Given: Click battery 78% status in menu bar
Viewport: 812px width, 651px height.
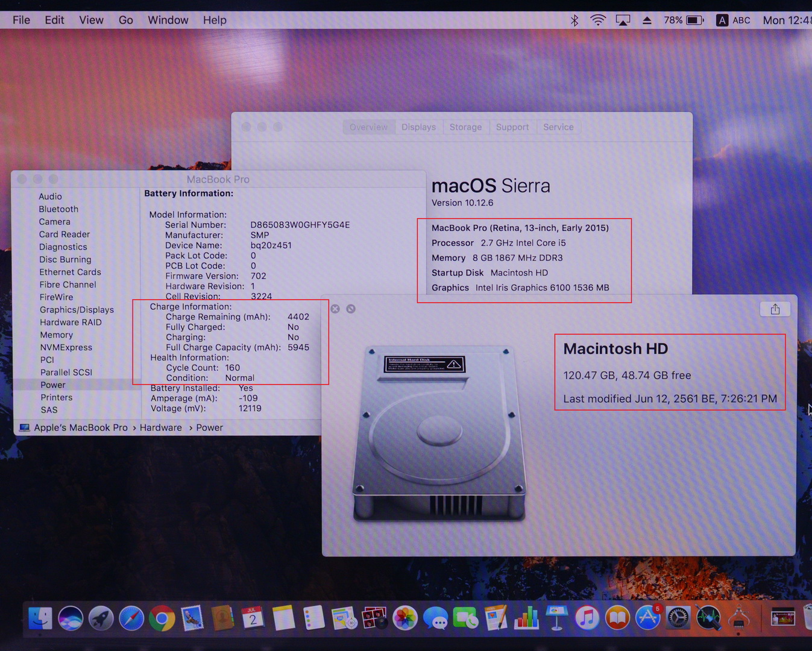Looking at the screenshot, I should click(x=684, y=20).
